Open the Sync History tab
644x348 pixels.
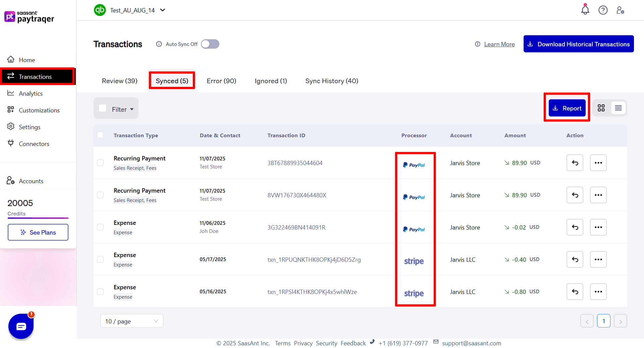point(331,81)
